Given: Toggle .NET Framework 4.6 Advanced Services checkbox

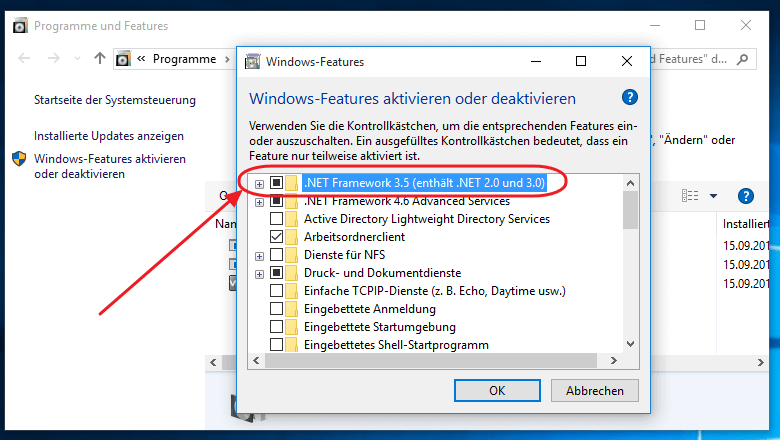Looking at the screenshot, I should click(277, 201).
